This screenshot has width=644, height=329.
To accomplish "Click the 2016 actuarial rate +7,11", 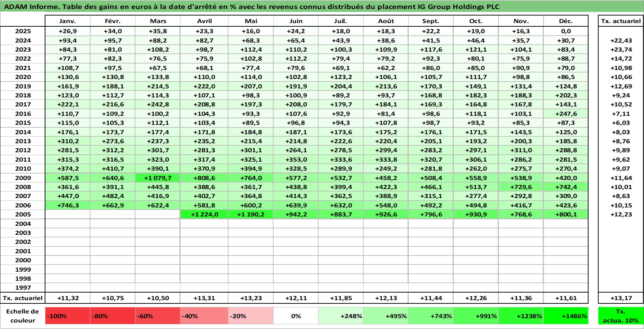I will point(621,114).
